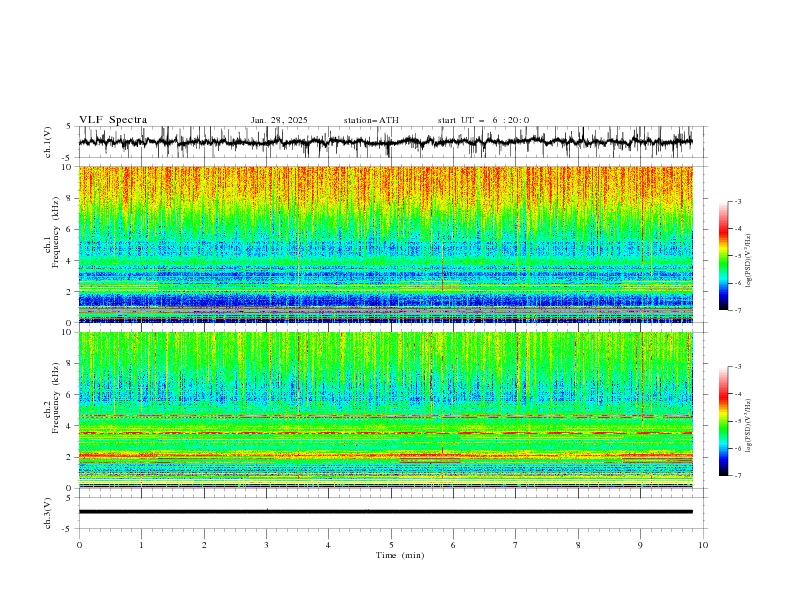The image size is (792, 612).
Task: Click the ch.2 spectrogram panel
Action: (x=385, y=410)
